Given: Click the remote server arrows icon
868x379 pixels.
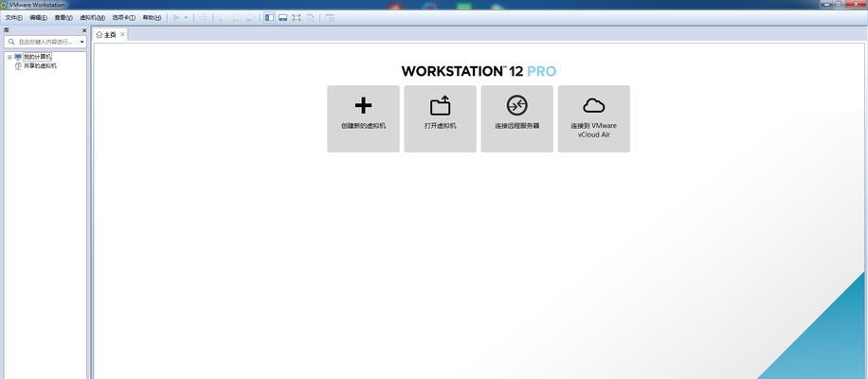Looking at the screenshot, I should [x=517, y=105].
